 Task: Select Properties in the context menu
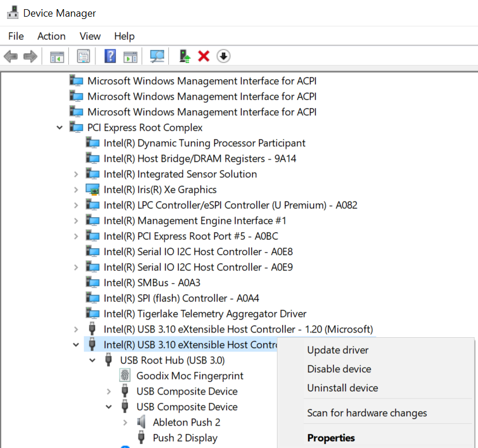331,438
